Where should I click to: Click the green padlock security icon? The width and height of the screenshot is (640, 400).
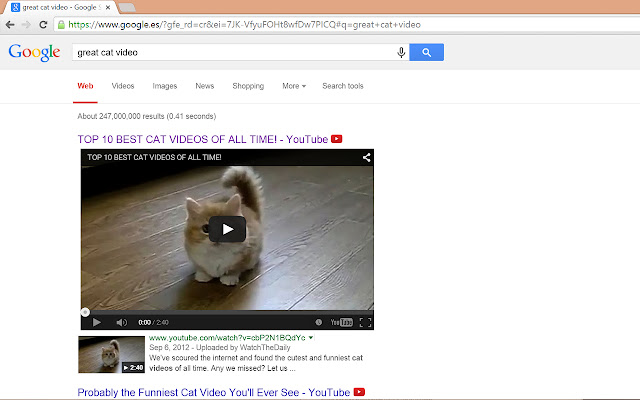[61, 25]
